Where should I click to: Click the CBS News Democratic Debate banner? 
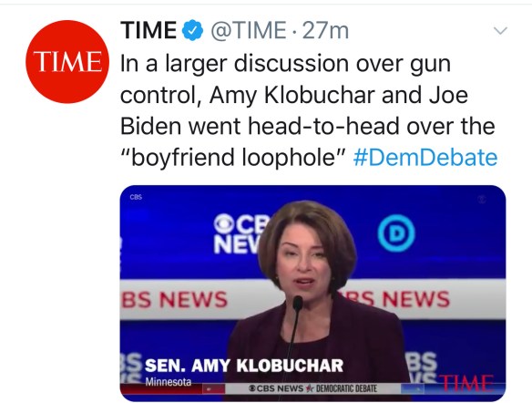(x=312, y=388)
